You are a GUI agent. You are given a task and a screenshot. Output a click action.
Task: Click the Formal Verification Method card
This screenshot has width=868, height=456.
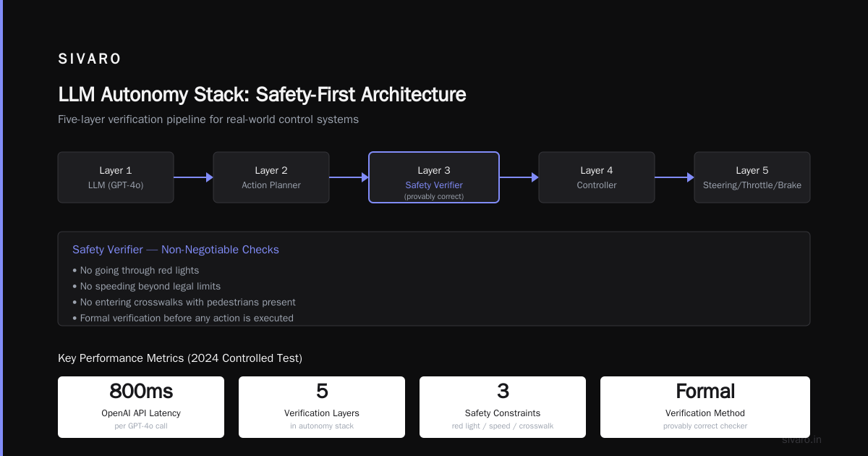point(705,407)
